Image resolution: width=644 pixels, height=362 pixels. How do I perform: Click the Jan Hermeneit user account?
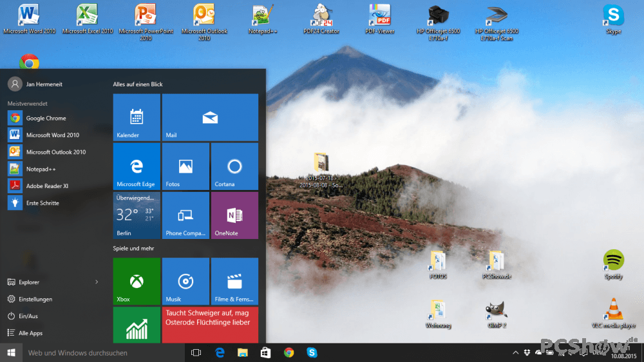click(x=35, y=84)
